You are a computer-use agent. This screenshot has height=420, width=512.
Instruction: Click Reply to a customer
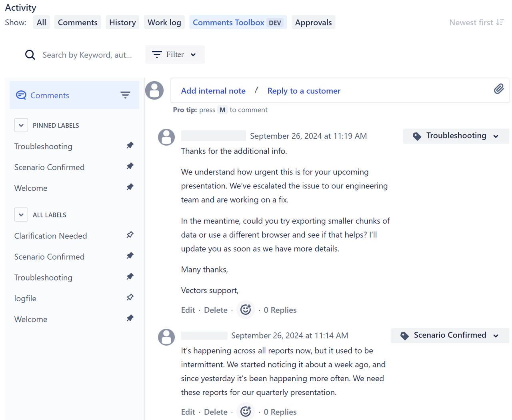tap(304, 91)
